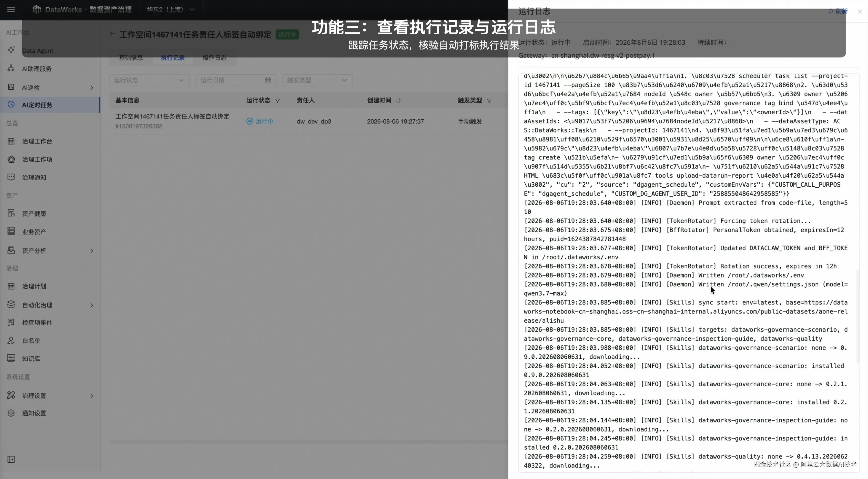Click the 运行中 status link in table row

[264, 121]
